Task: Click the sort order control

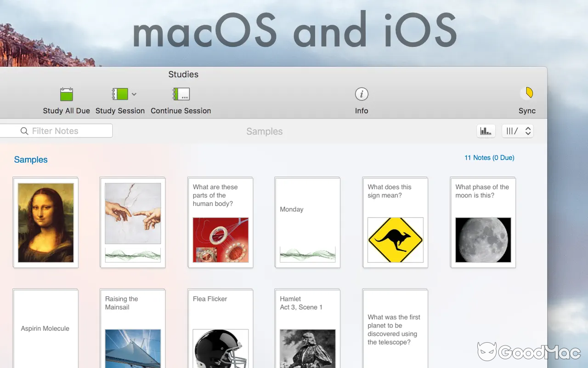Action: coord(514,131)
